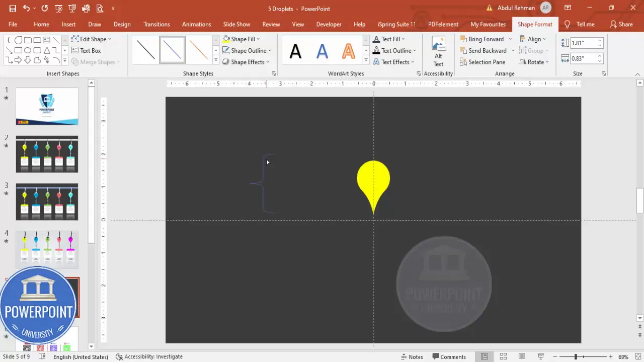Expand the Insert Shapes gallery more arrow
The height and width of the screenshot is (362, 644).
[x=64, y=61]
